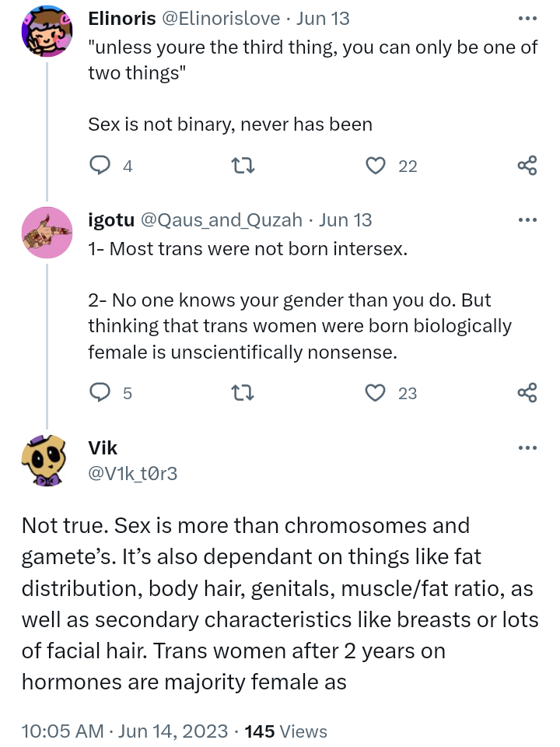Like Elinoris's tweet with 22 likes

tap(376, 165)
